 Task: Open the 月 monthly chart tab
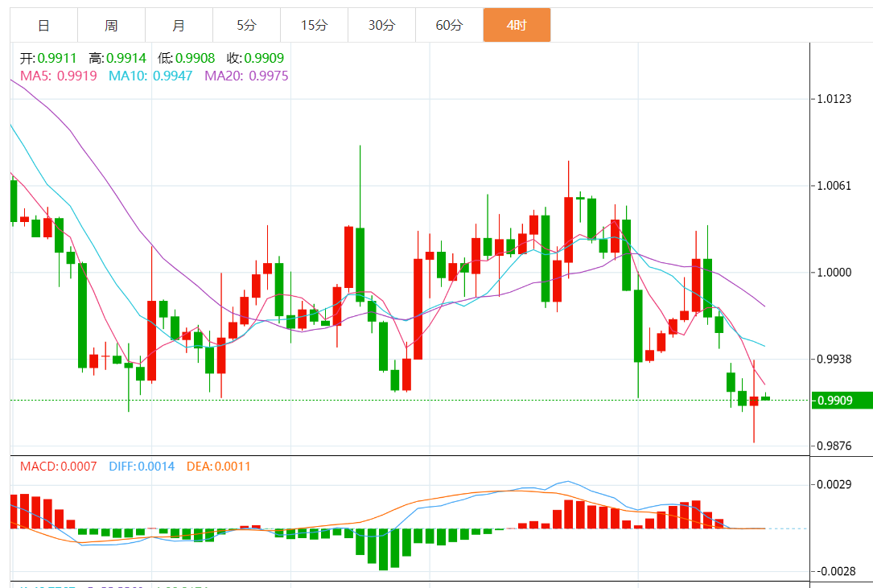point(179,25)
